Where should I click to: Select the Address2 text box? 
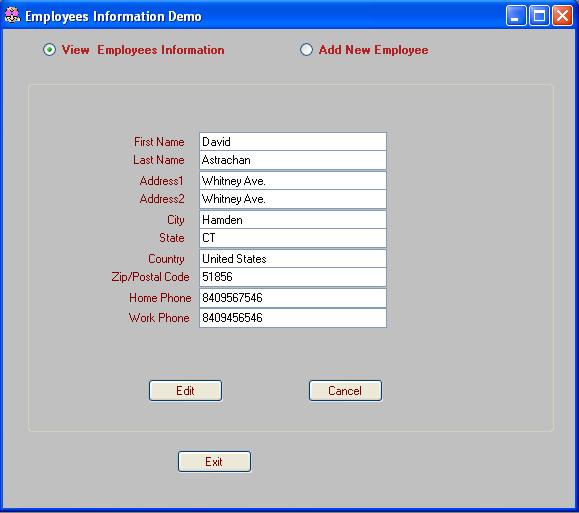(293, 199)
